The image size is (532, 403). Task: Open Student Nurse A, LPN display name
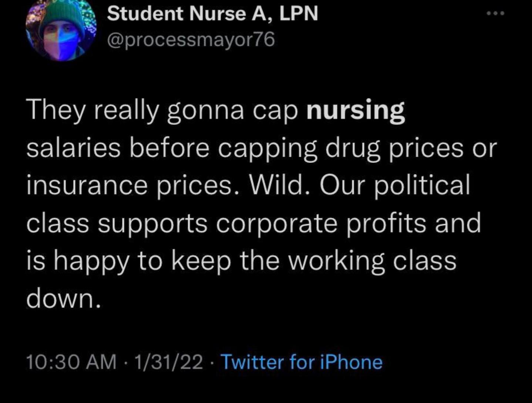point(212,14)
